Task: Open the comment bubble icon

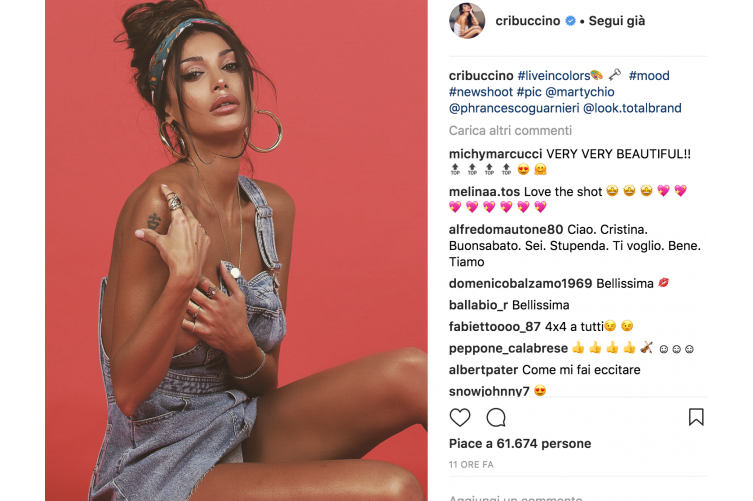Action: [496, 417]
